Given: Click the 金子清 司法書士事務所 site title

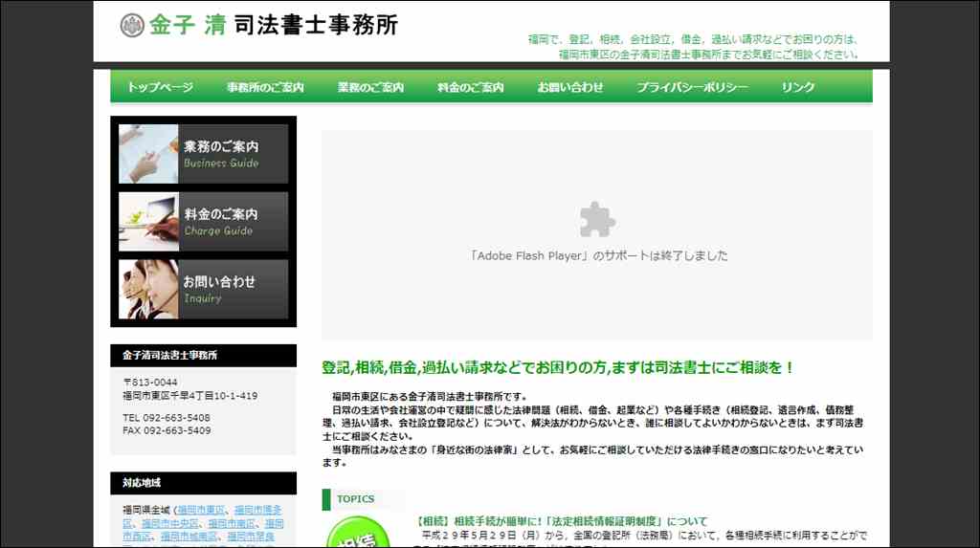Looking at the screenshot, I should [x=273, y=26].
